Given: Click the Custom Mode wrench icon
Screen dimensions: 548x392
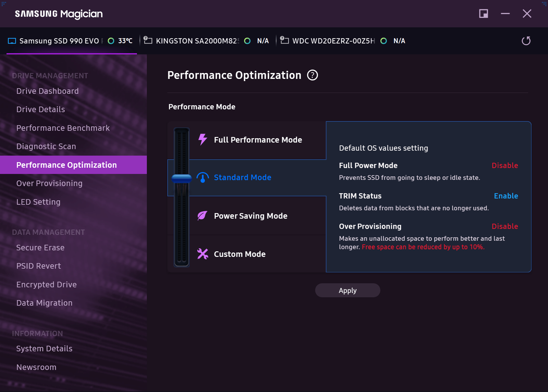Looking at the screenshot, I should pos(203,254).
